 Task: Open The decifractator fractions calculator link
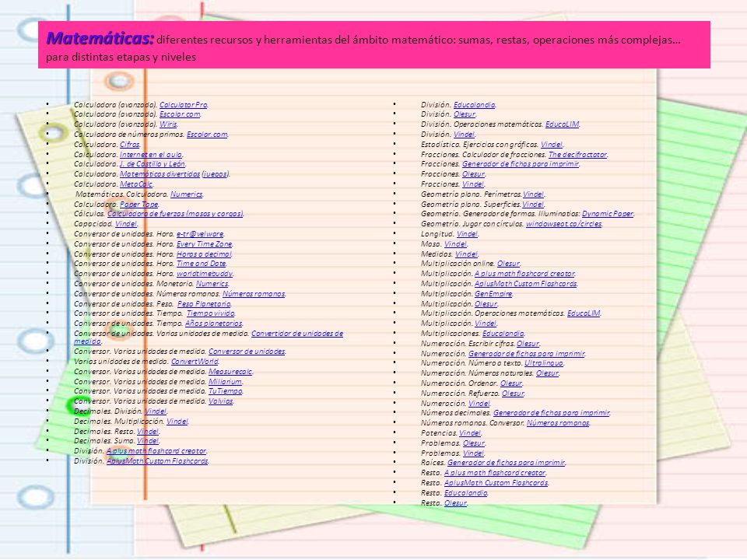[578, 154]
